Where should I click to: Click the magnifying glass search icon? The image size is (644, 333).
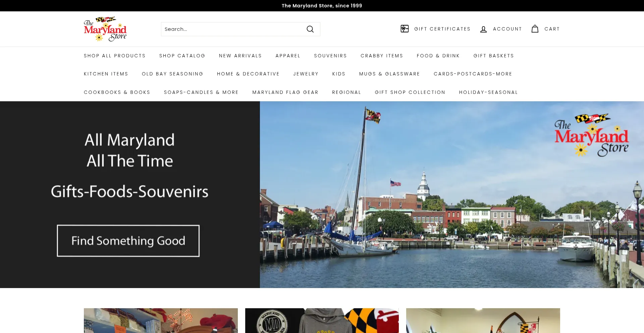pos(310,29)
